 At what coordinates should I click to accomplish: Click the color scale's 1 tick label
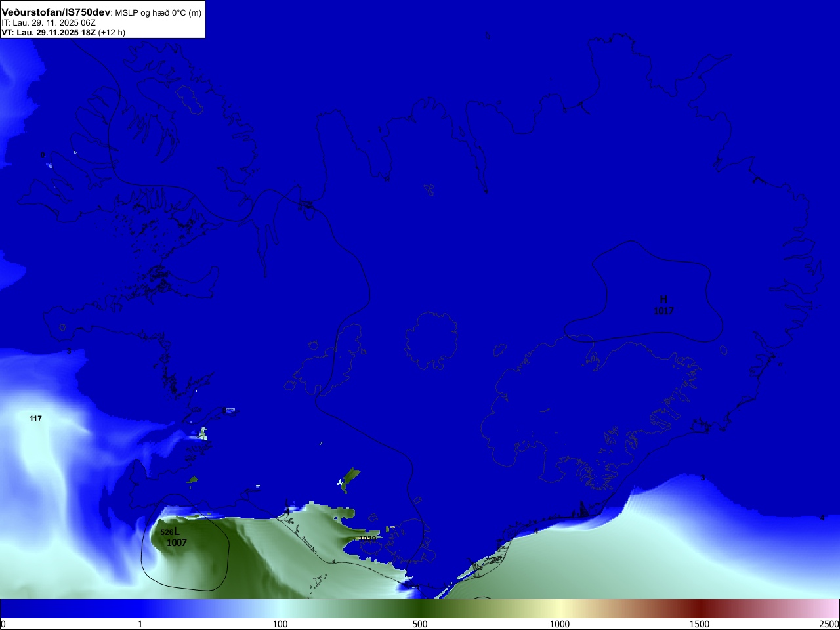tap(140, 624)
